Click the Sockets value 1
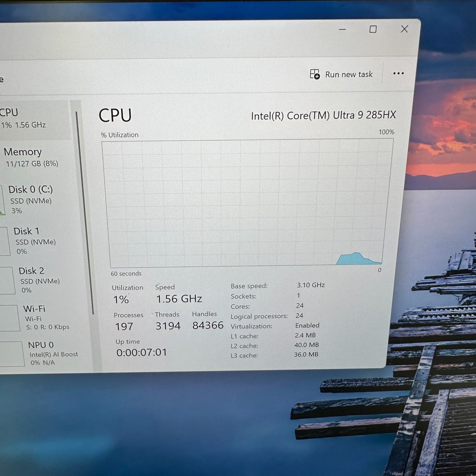The image size is (476, 476). coord(298,295)
